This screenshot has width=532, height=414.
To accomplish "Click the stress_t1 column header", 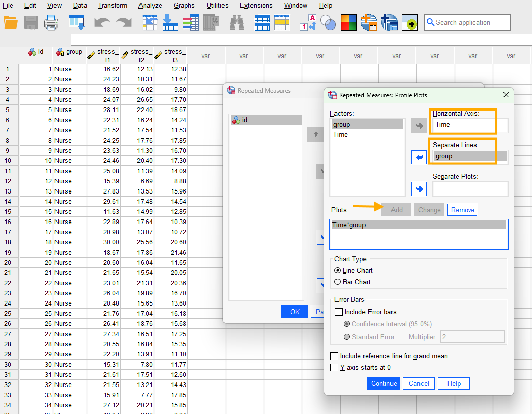I will [x=103, y=56].
